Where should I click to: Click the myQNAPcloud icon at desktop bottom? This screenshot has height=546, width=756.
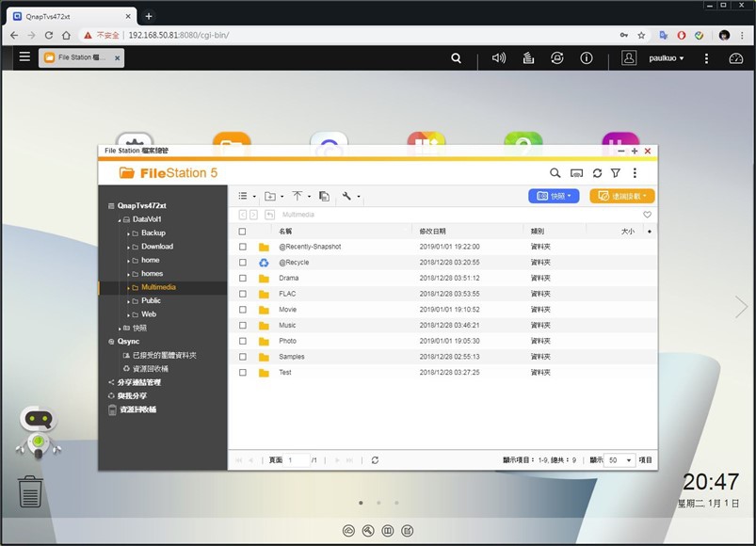(x=348, y=531)
